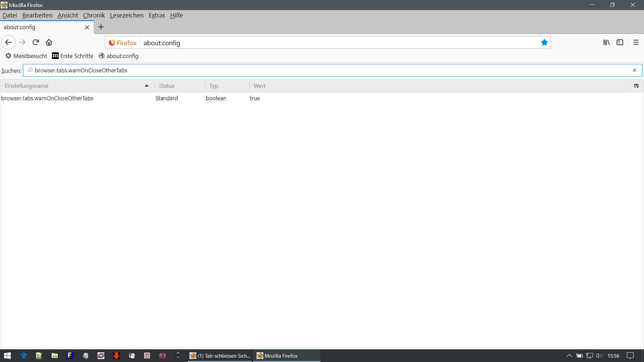Select the browser.tabs.warnOnCloseOtherTabs preference row
Screen dimensions: 644x362
coord(47,99)
